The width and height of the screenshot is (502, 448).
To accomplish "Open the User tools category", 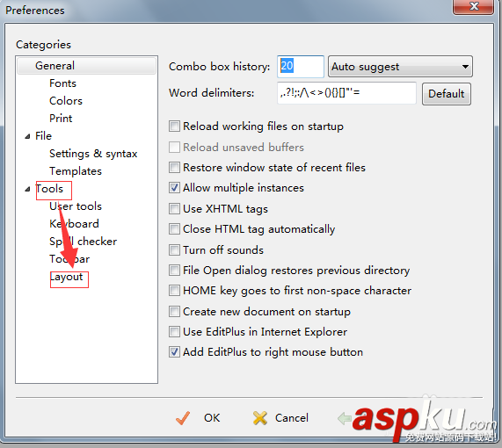I will [x=76, y=206].
